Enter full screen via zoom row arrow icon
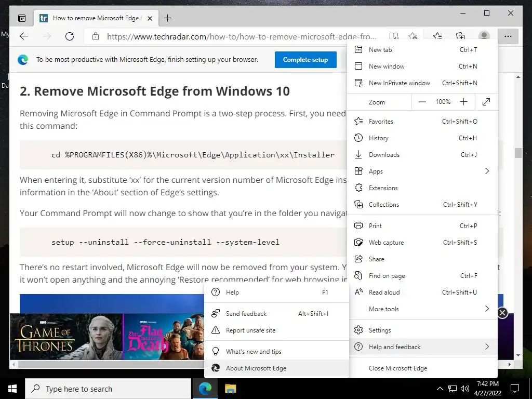 tap(486, 102)
